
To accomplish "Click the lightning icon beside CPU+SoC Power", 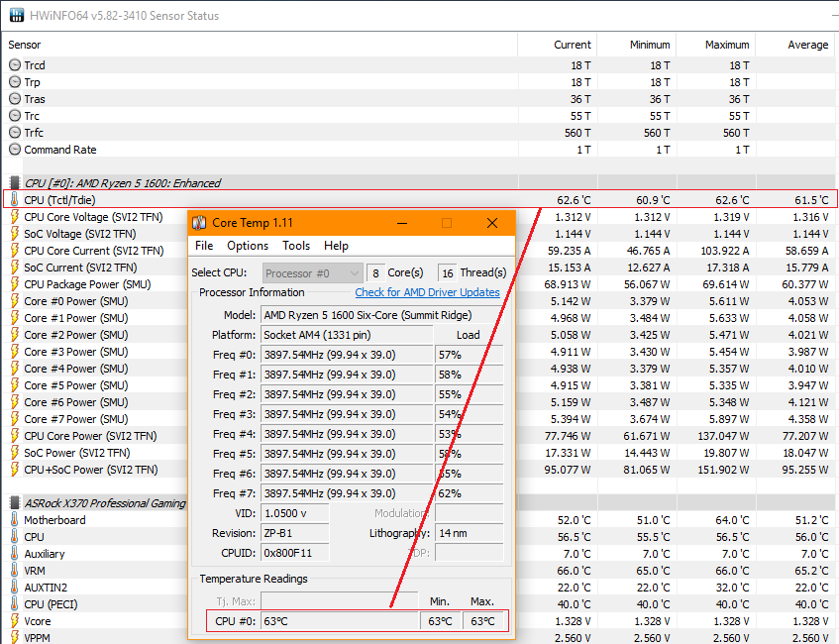I will click(15, 470).
